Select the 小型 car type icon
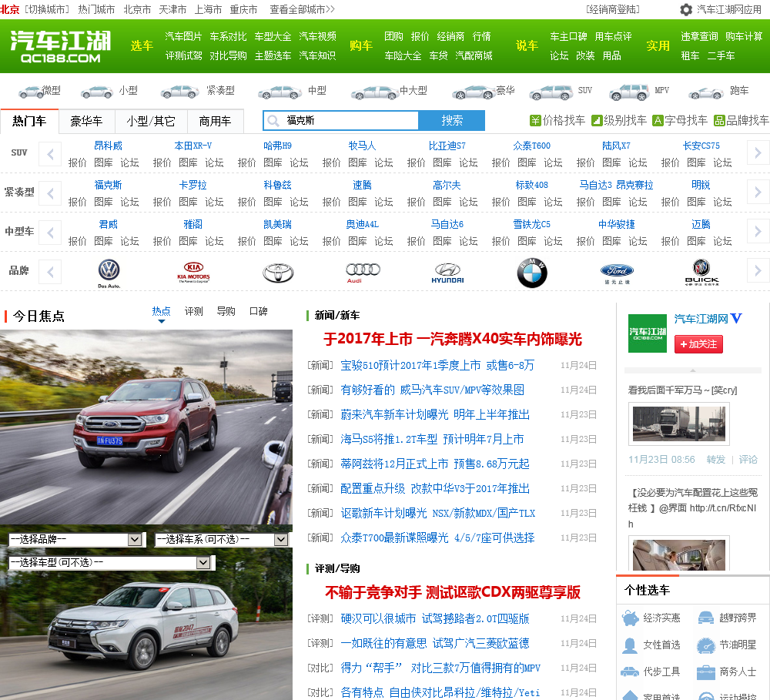 [97, 92]
